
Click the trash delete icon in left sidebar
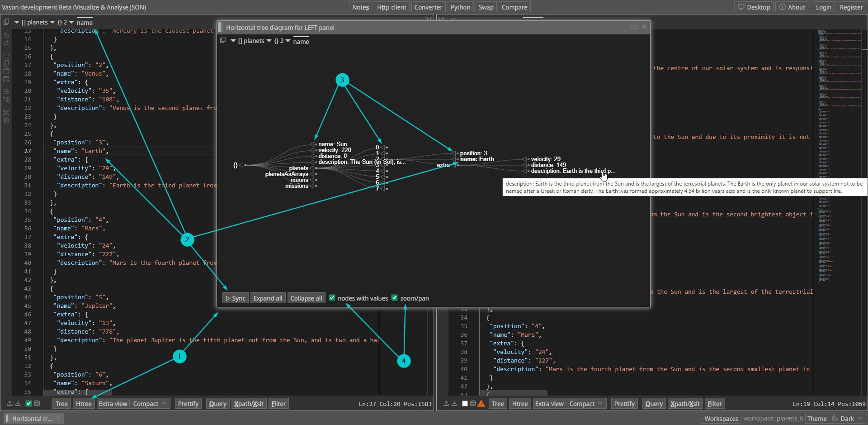[x=6, y=121]
